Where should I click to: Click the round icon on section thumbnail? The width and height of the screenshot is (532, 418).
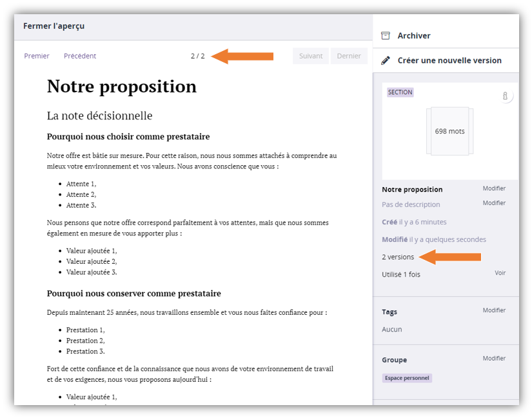tap(505, 96)
